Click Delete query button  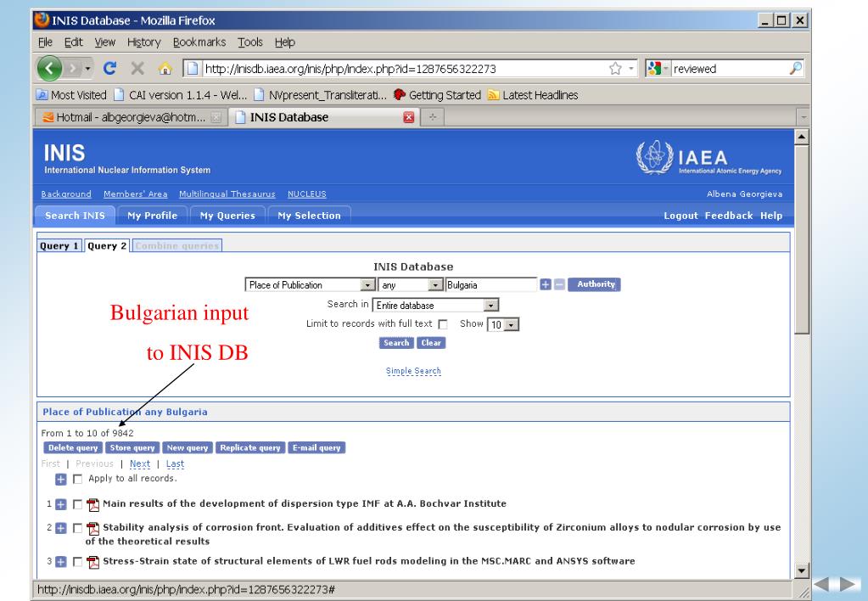[72, 447]
